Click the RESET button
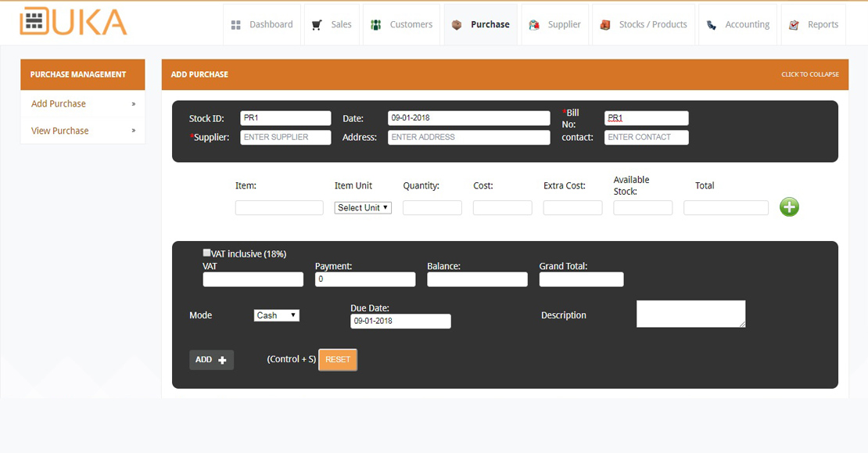Image resolution: width=868 pixels, height=453 pixels. (338, 360)
